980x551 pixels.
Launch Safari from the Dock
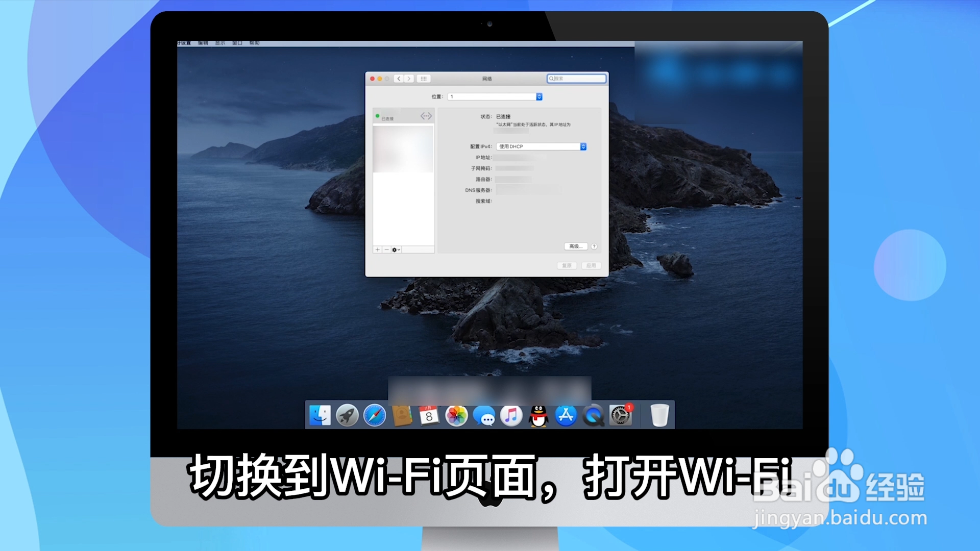click(x=375, y=416)
